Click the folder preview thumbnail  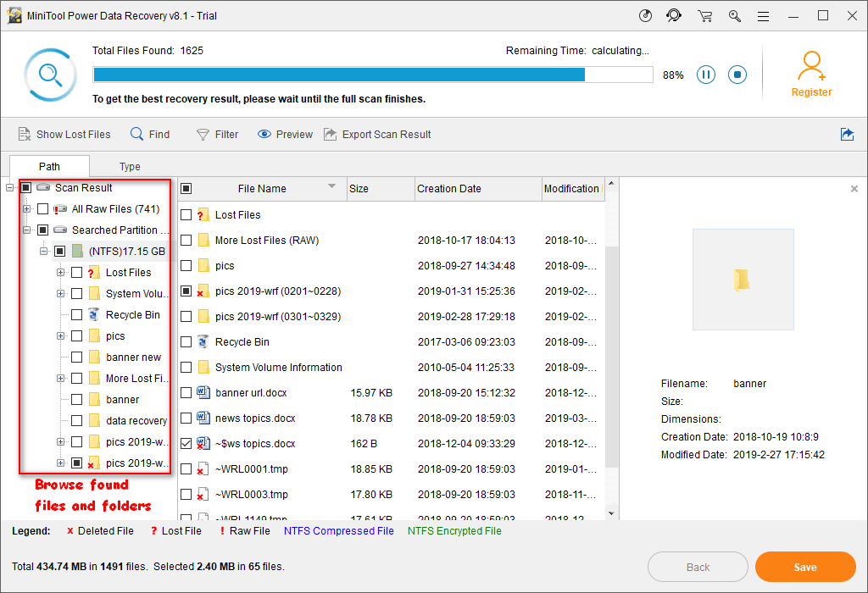743,280
